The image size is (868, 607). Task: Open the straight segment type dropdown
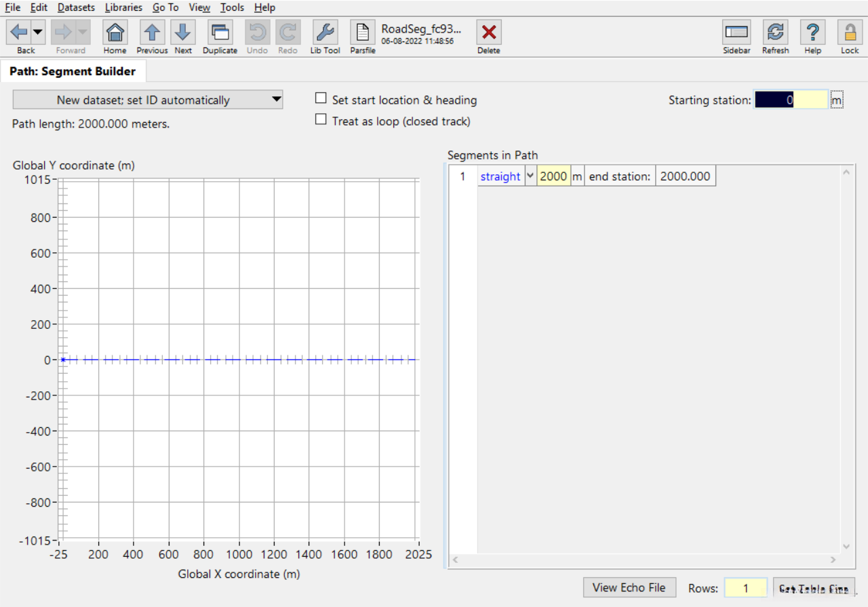[x=530, y=176]
